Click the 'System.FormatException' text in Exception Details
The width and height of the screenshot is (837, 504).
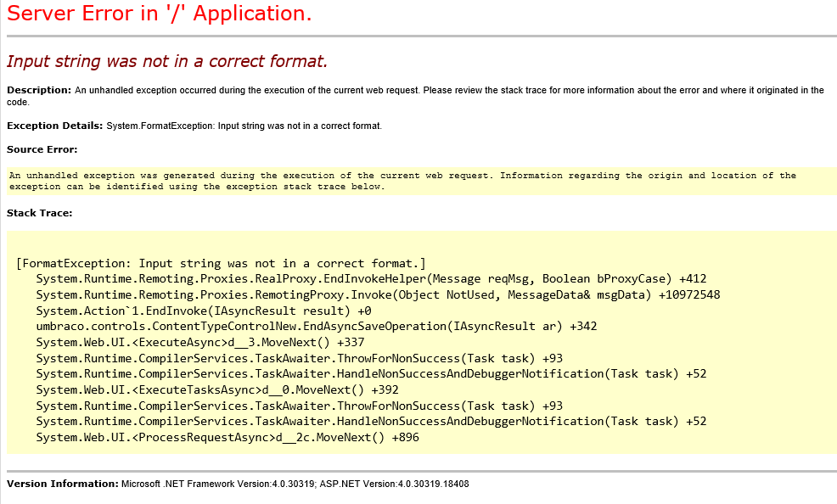pos(160,126)
